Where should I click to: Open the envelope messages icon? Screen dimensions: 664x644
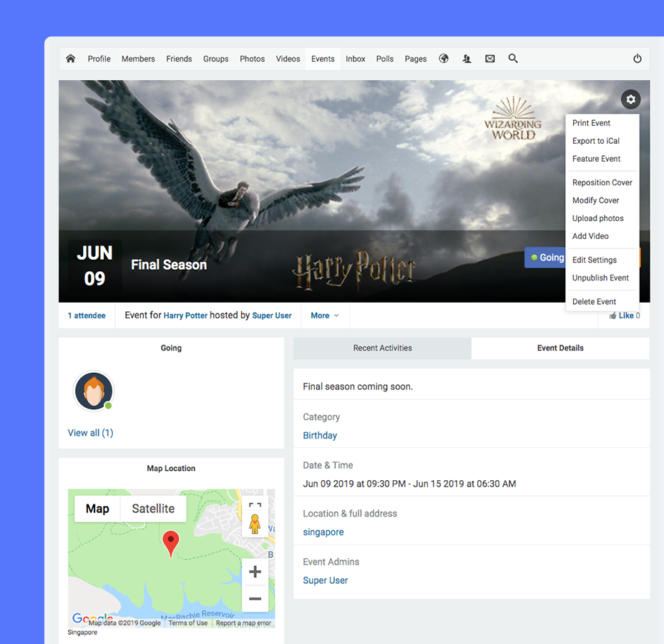pyautogui.click(x=490, y=59)
